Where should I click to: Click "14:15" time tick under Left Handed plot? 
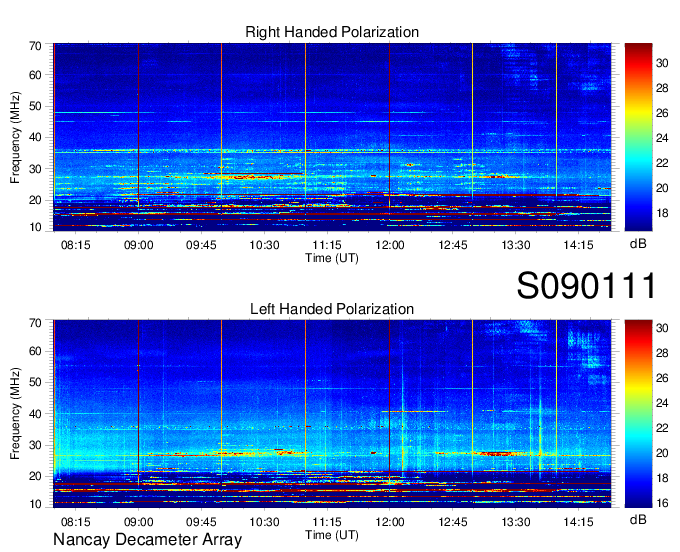(579, 521)
